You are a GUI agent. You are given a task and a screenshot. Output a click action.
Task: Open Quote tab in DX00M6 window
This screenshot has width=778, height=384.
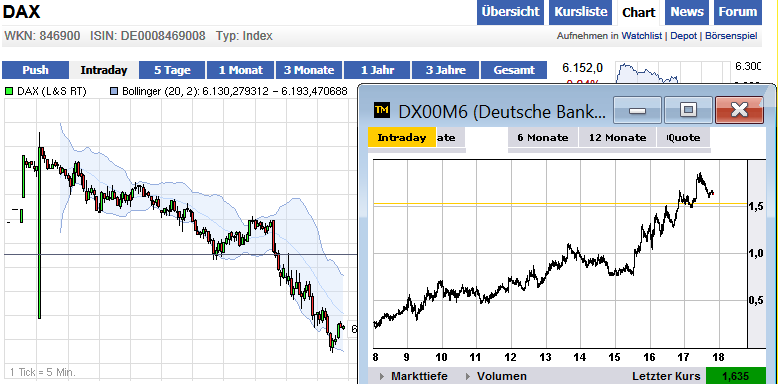point(683,137)
